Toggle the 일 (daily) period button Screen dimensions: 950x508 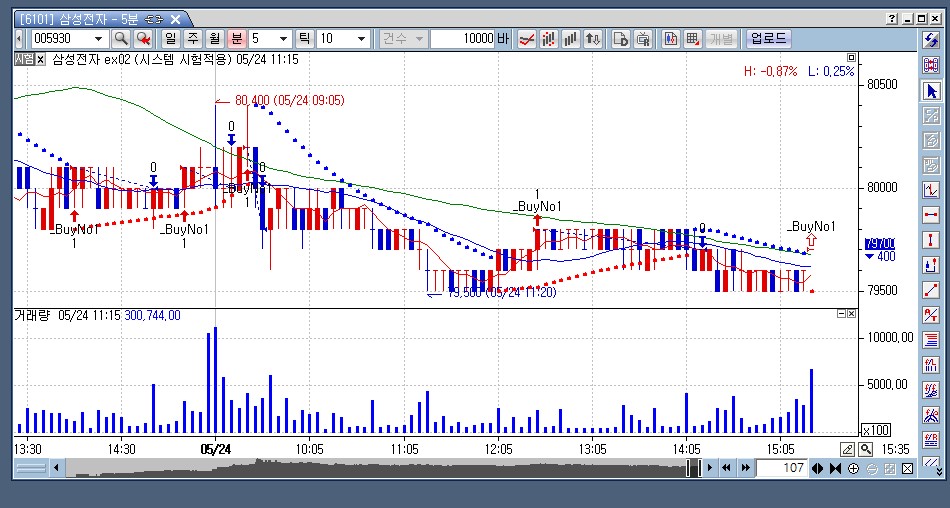coord(170,39)
